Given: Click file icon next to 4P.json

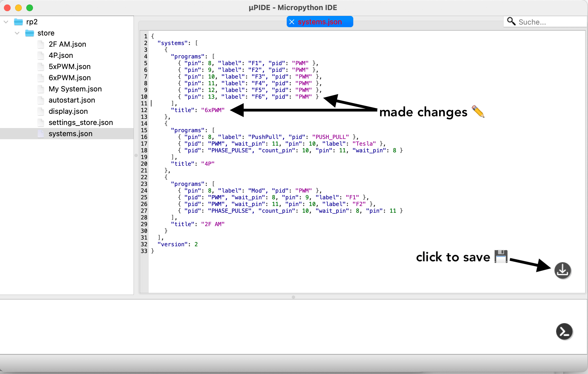Looking at the screenshot, I should [41, 55].
